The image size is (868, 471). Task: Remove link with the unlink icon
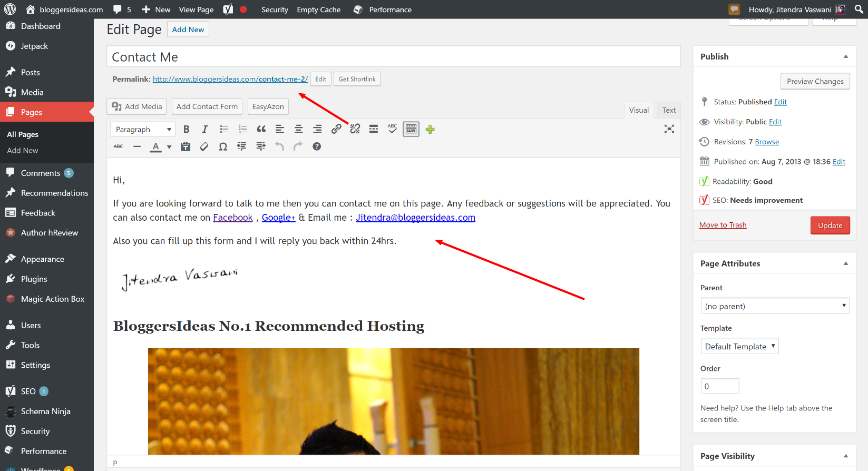tap(355, 129)
